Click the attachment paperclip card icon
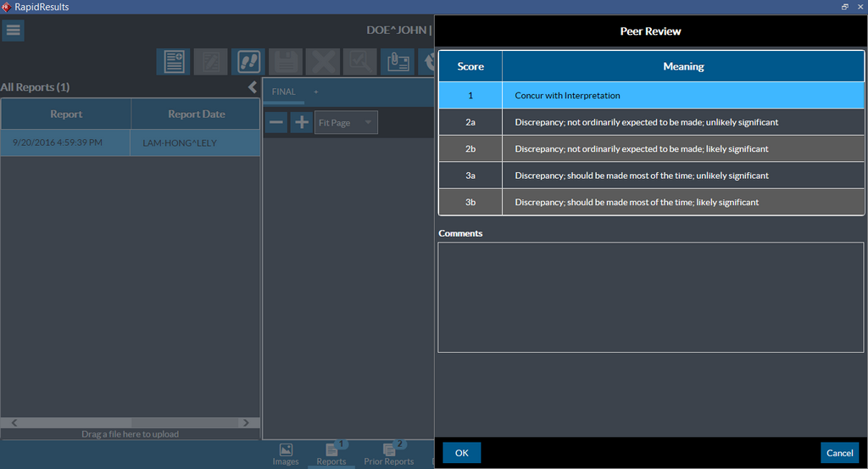868x469 pixels. 398,62
